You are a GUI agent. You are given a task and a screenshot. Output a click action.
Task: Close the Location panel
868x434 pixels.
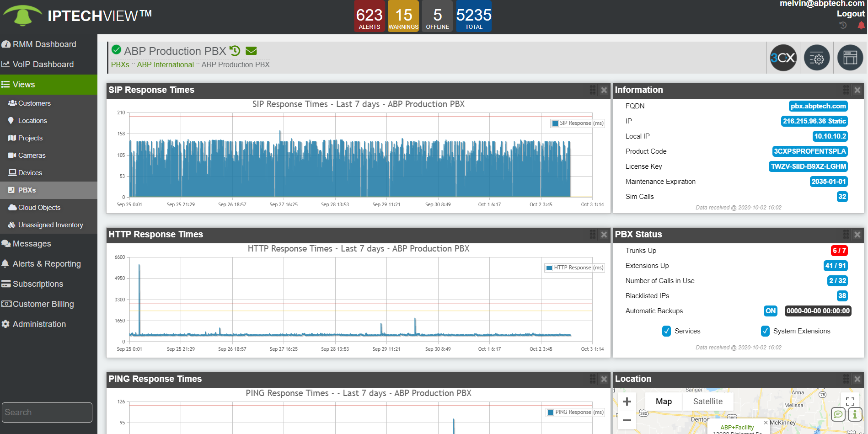click(x=857, y=379)
